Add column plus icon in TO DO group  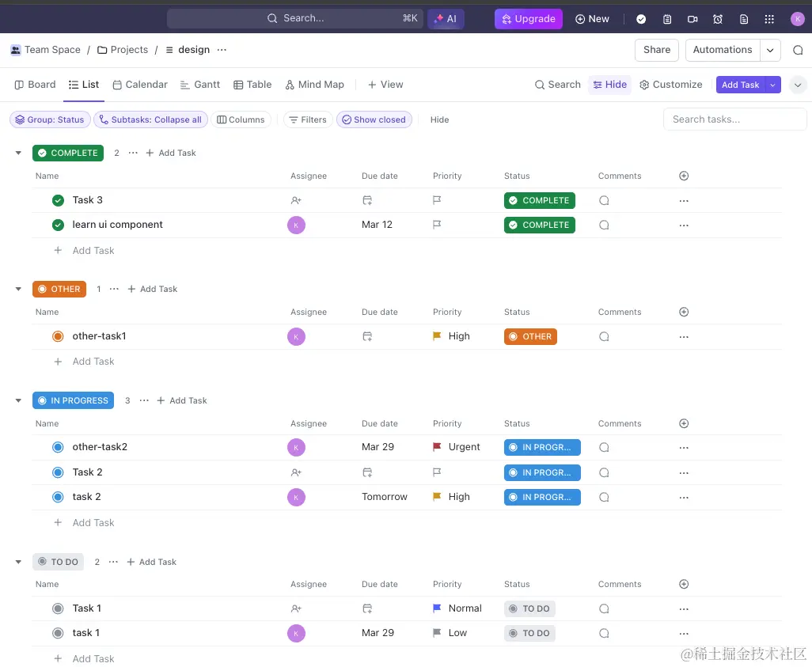click(684, 584)
